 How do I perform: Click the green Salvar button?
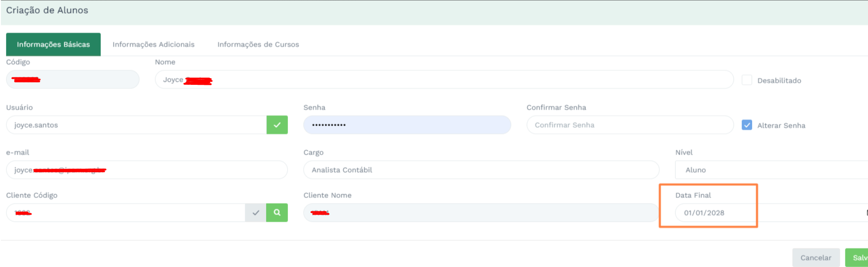click(x=857, y=258)
